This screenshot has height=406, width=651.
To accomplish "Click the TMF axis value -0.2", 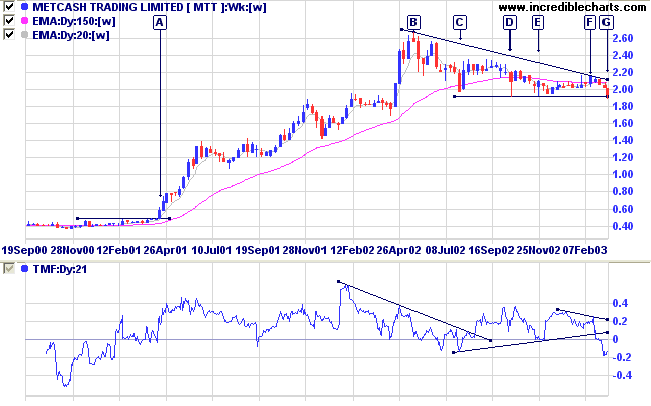I will (621, 357).
